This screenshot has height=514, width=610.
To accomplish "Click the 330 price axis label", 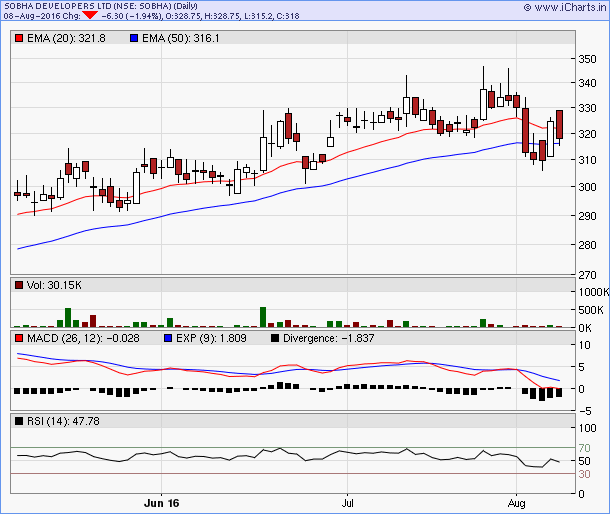I will click(587, 108).
